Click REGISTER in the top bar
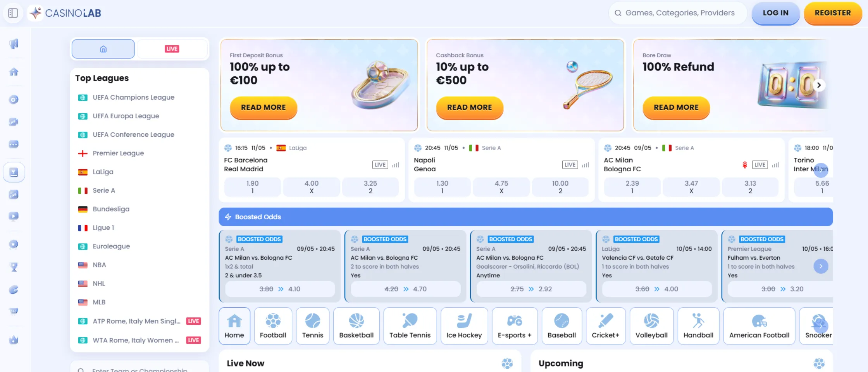868x372 pixels. click(x=833, y=13)
